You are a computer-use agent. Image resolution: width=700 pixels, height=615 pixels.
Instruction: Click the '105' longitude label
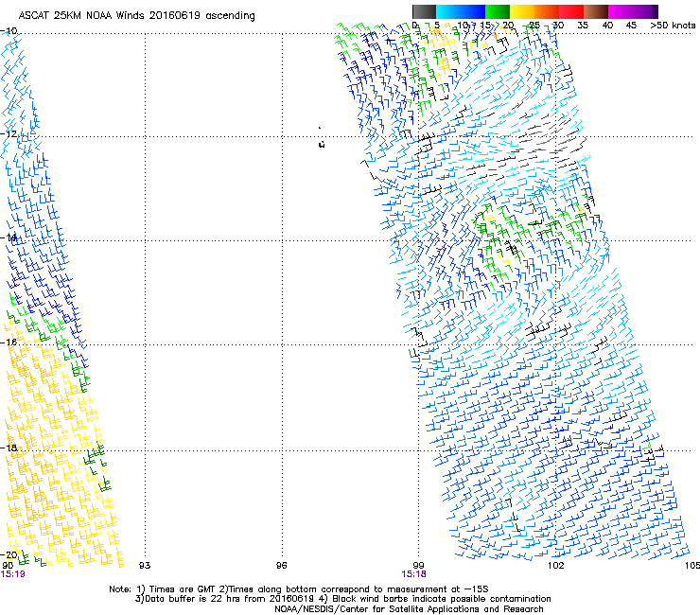point(692,566)
